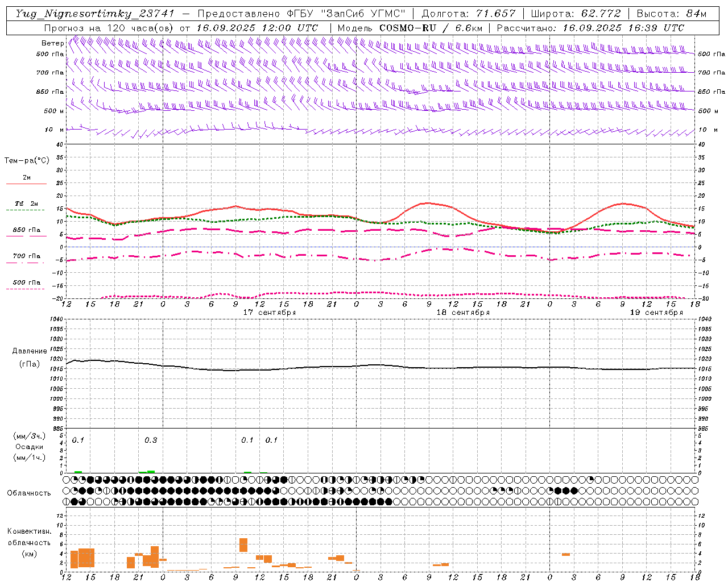Select the Рассчитано: 16.09.2025 16:39 UTC text
728x582 pixels.
(x=590, y=28)
